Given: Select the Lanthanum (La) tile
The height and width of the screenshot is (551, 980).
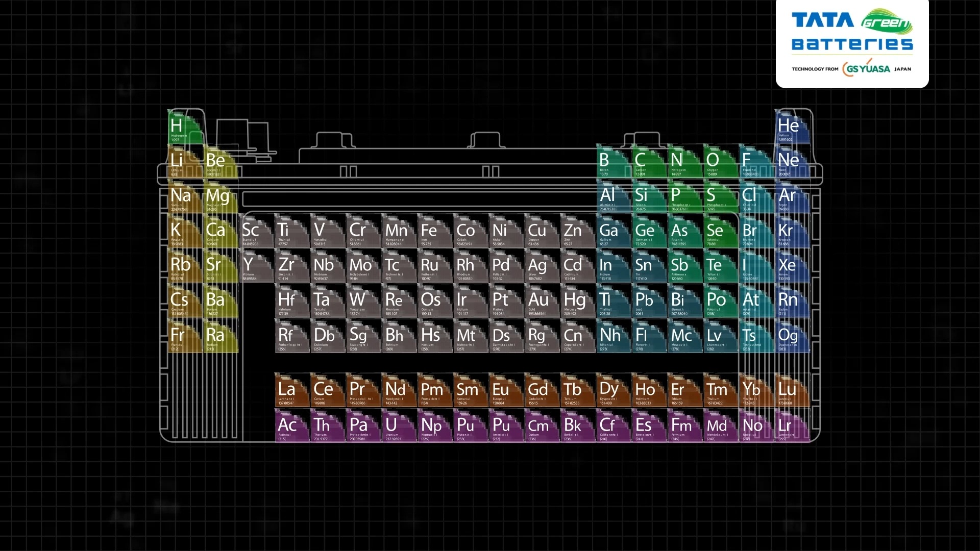Looking at the screenshot, I should 292,390.
